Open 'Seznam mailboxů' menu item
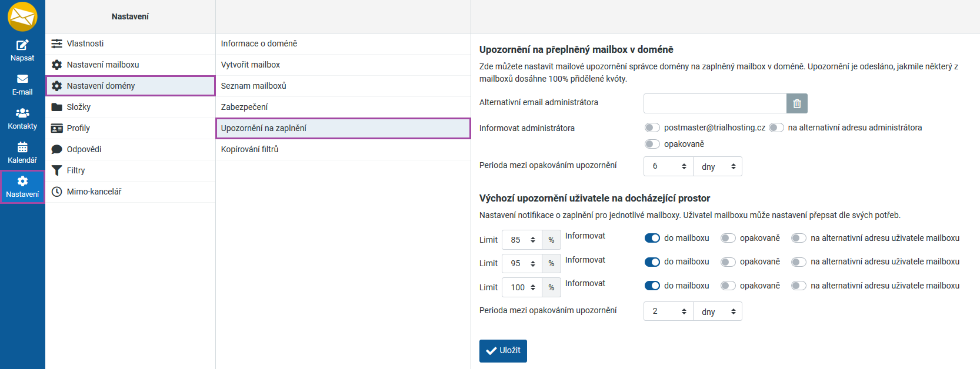 [x=254, y=86]
